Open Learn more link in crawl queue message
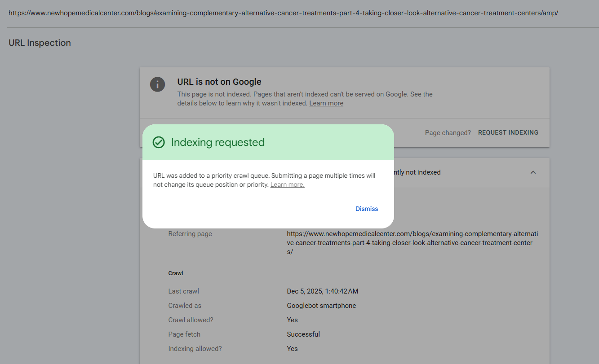599x364 pixels. coord(287,184)
